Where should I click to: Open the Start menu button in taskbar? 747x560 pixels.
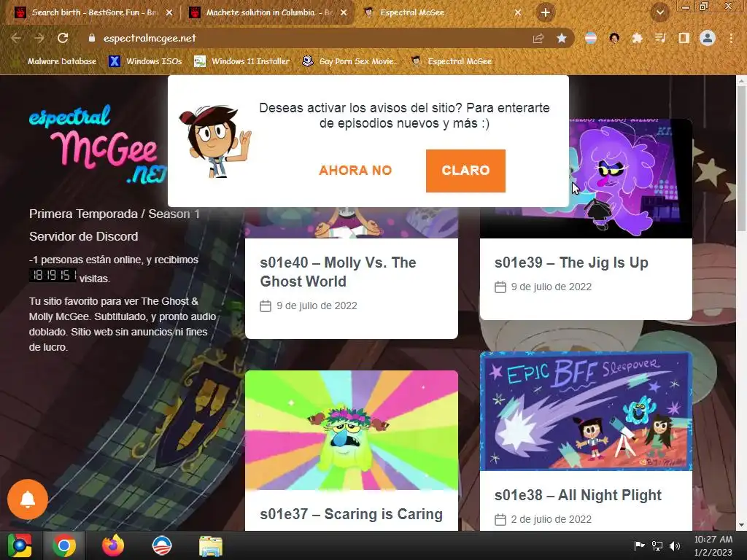click(x=19, y=545)
